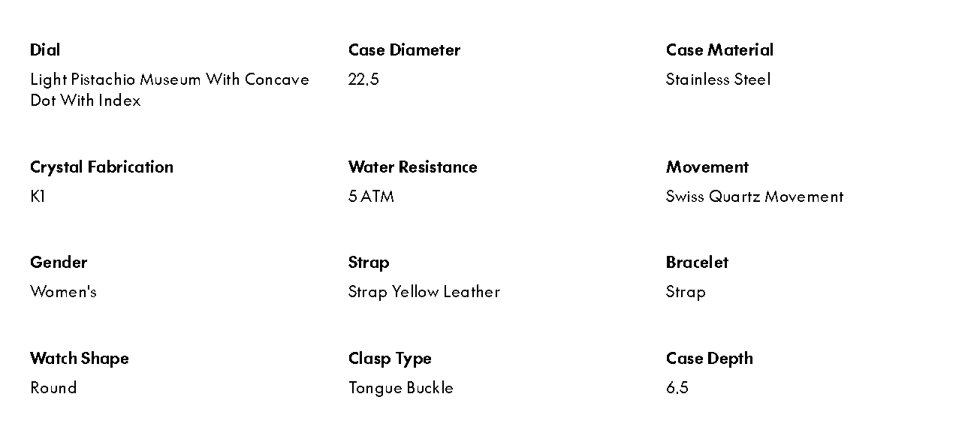Click the Bracelet heading
Image resolution: width=980 pixels, height=448 pixels.
697,263
